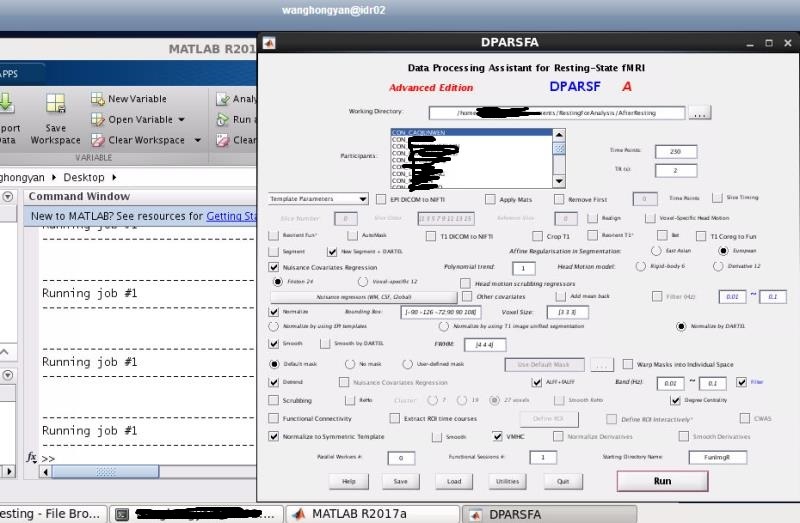
Task: Click the MATLAB R2017a taskbar entry
Action: [x=372, y=514]
